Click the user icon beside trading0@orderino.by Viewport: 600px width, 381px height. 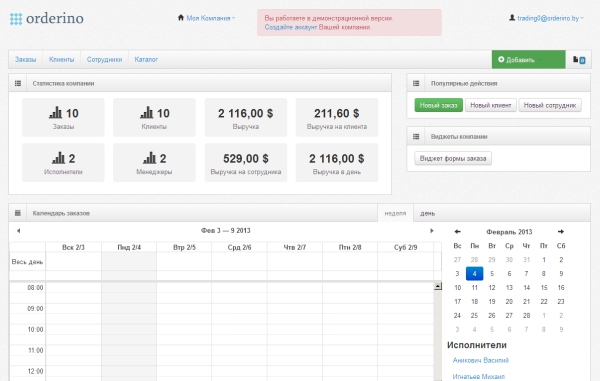point(512,18)
